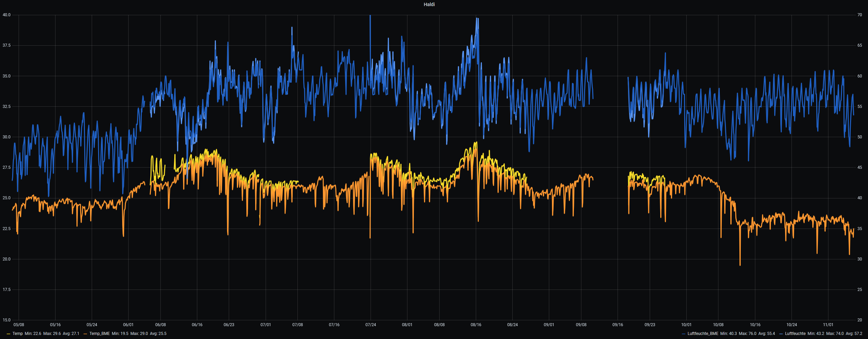Click the 37.5 temperature axis tick label
This screenshot has width=868, height=339.
point(6,45)
